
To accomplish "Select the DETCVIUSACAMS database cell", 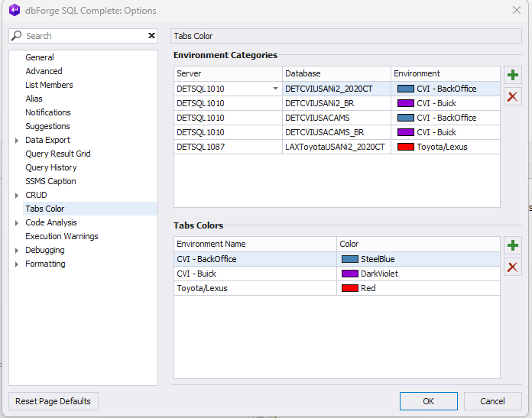I will 336,118.
